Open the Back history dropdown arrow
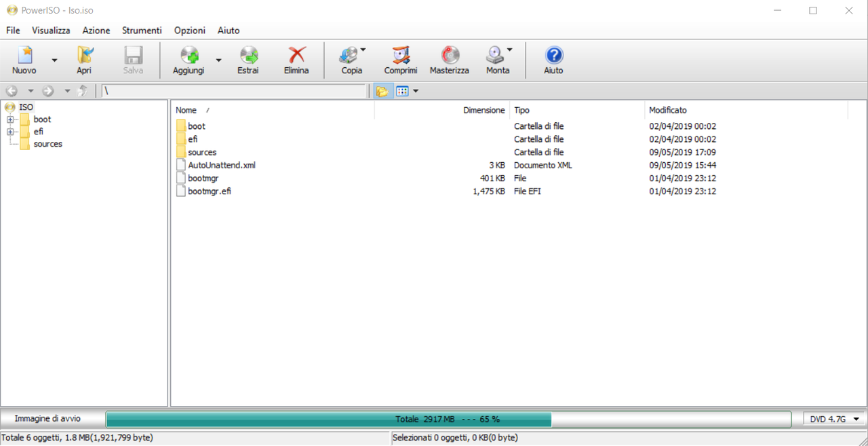 tap(31, 91)
